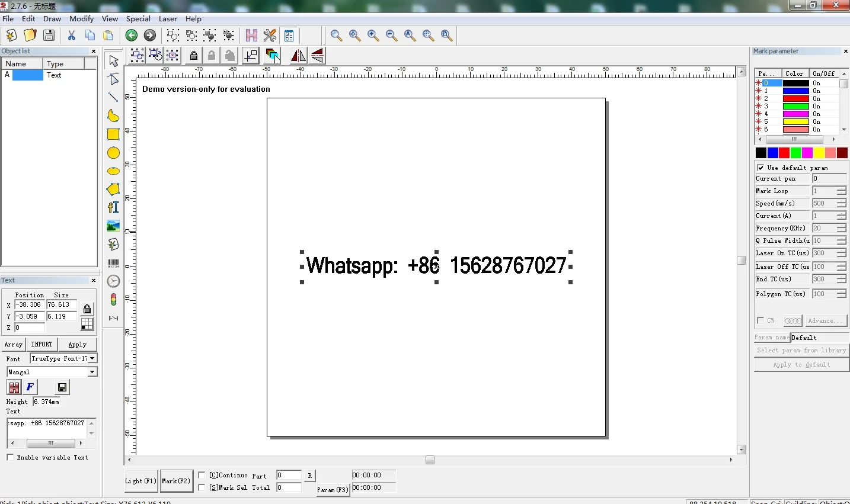Uncheck Use default param checkbox
Image resolution: width=850 pixels, height=504 pixels.
click(760, 168)
